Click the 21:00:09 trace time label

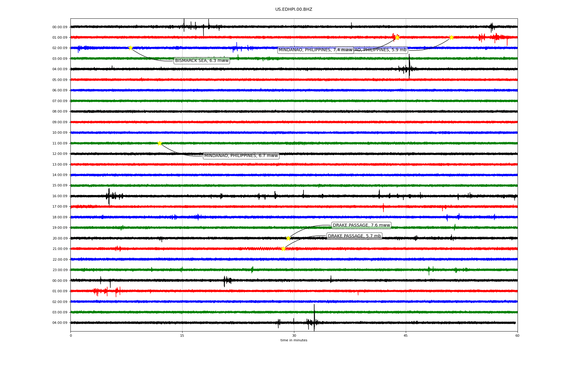[x=60, y=249]
